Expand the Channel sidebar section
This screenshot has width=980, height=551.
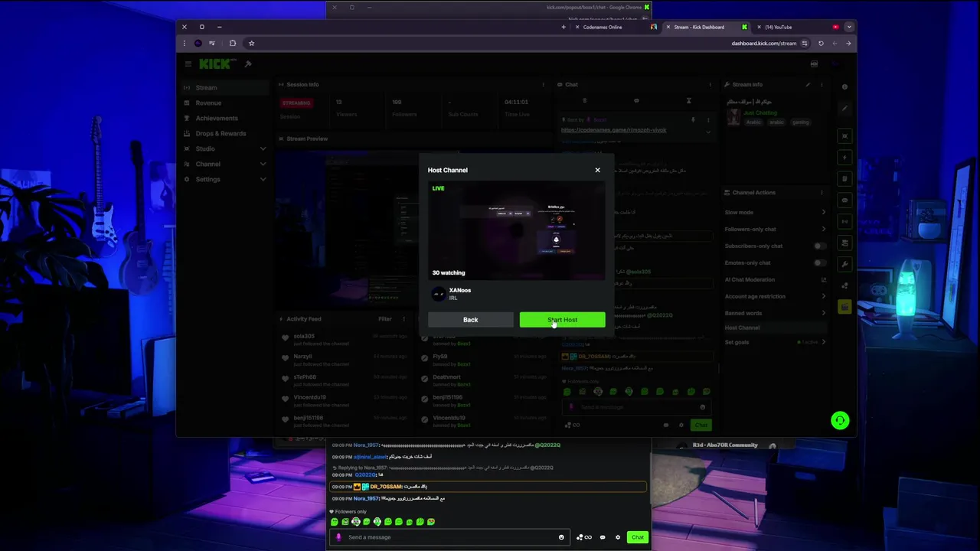tap(224, 164)
